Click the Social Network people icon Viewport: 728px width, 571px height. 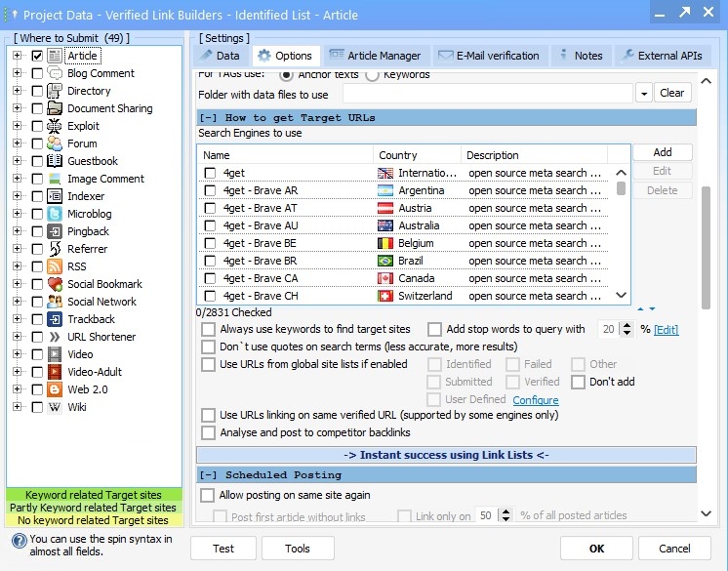click(x=55, y=302)
